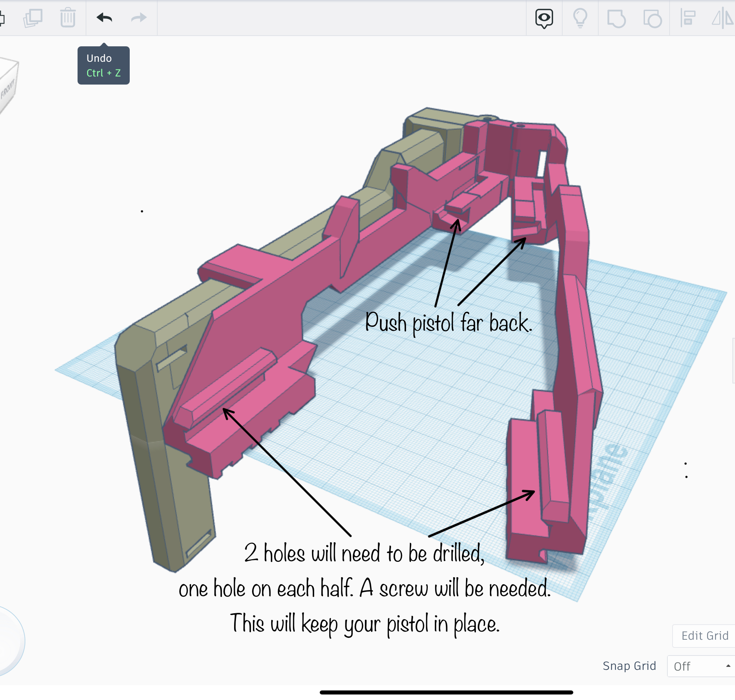Click the Group shapes icon
The width and height of the screenshot is (735, 700).
click(x=616, y=18)
